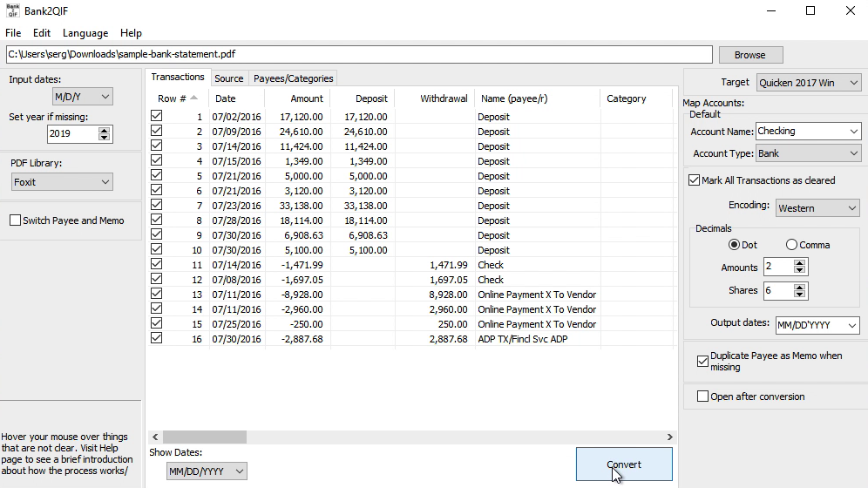The image size is (868, 488).
Task: Switch to the Payees/Categories tab
Action: coord(294,78)
